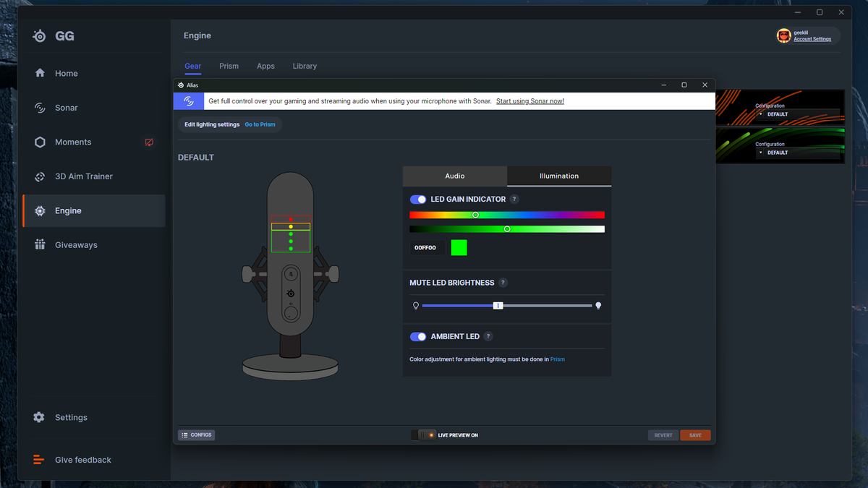Image resolution: width=868 pixels, height=488 pixels.
Task: Expand Configuration dropdown on the green device card
Action: 798,153
